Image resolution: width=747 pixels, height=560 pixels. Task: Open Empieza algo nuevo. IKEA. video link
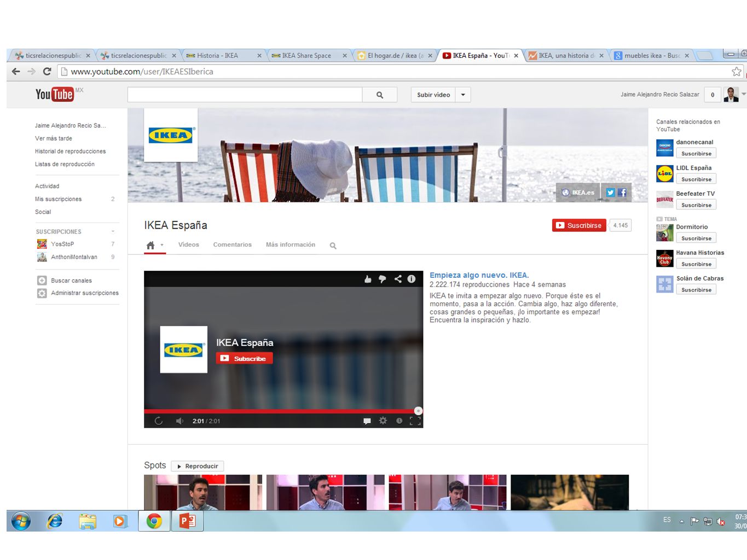[479, 275]
